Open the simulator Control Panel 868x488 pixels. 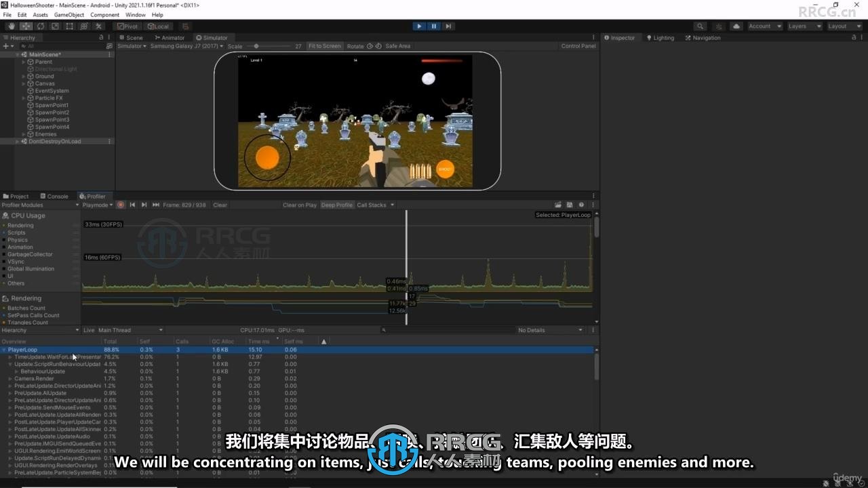[x=578, y=46]
